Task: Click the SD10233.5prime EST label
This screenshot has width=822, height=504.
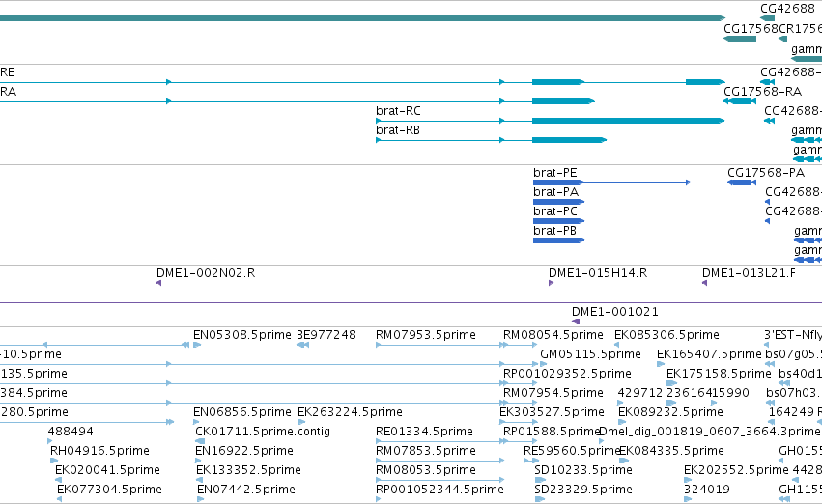Action: 583,470
